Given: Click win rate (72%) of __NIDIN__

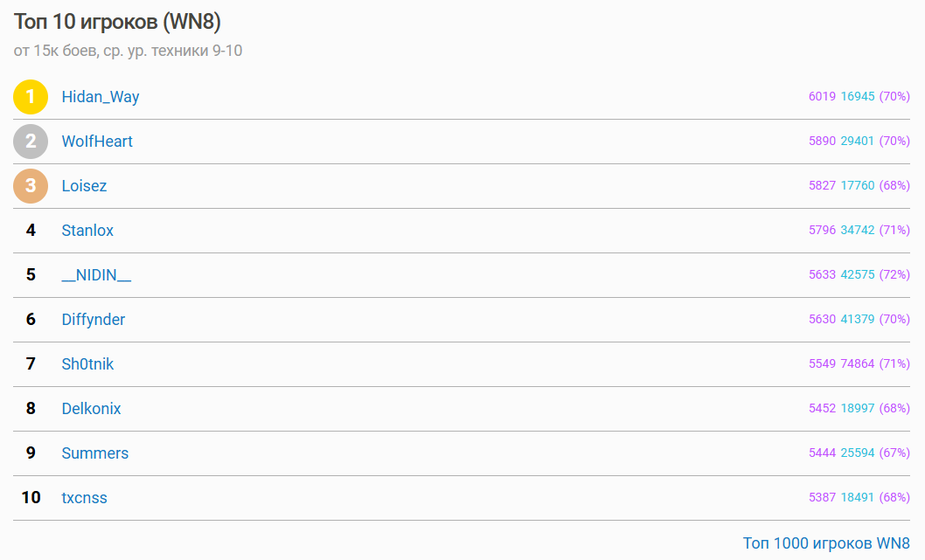Looking at the screenshot, I should coord(894,275).
